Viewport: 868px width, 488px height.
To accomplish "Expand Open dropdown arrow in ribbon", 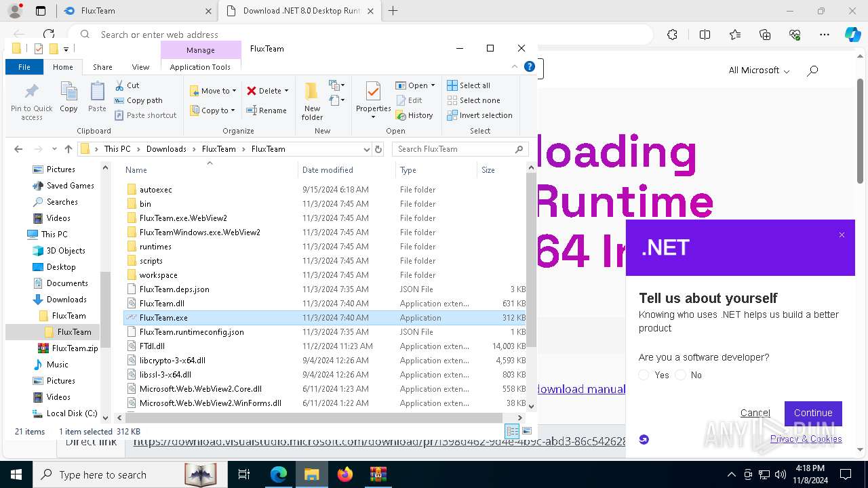I will pos(433,85).
